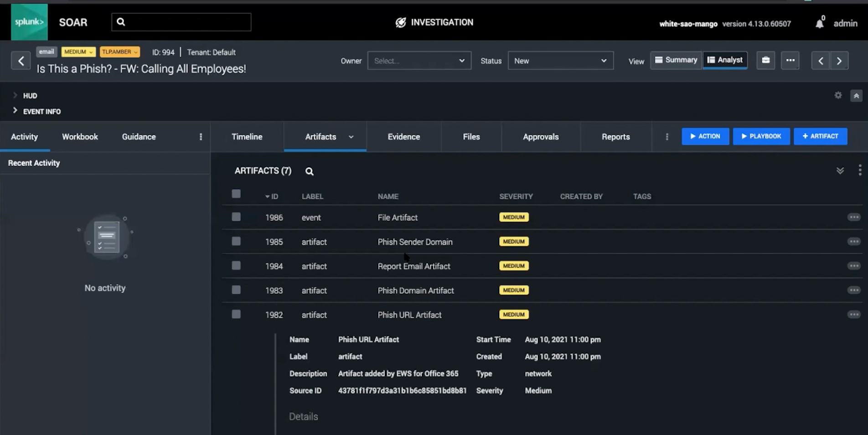The image size is (868, 435).
Task: Switch to the Evidence tab
Action: (403, 136)
